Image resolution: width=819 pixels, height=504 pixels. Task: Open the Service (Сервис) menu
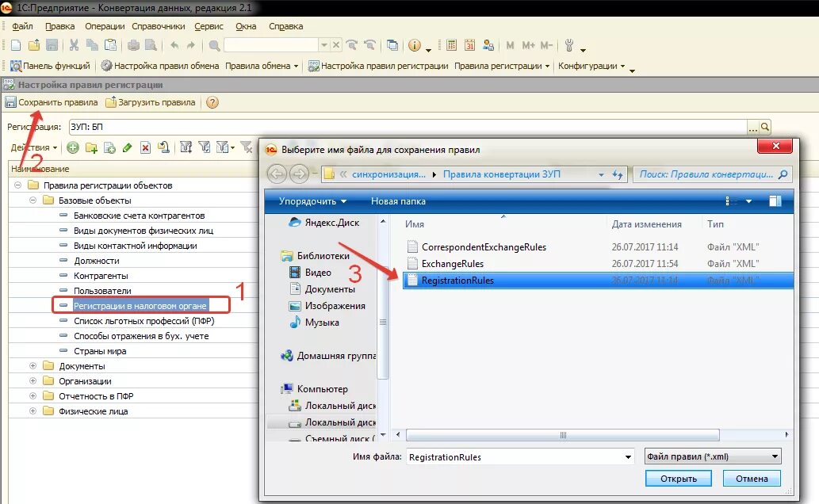(209, 26)
